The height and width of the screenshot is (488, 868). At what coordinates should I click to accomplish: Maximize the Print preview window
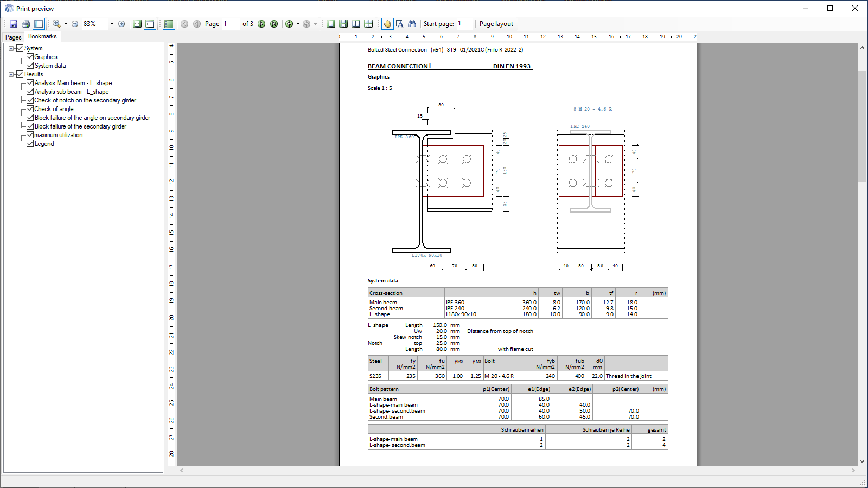click(x=830, y=8)
